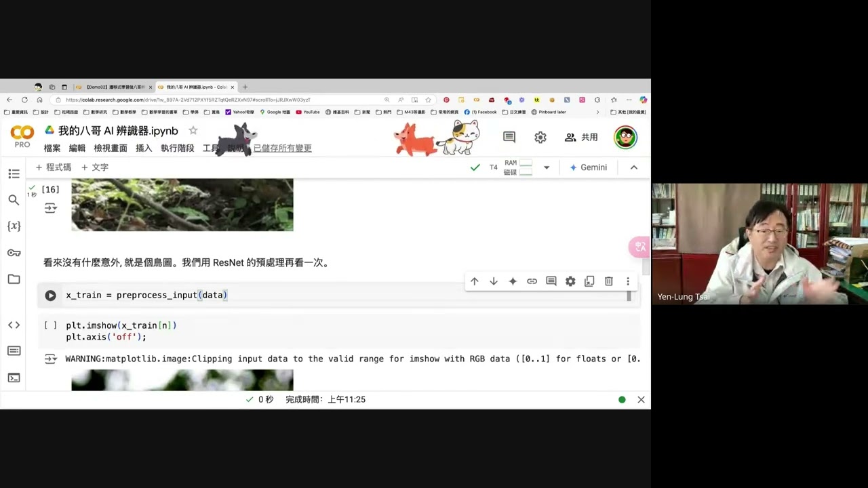
Task: Open the Gemini button
Action: 588,167
